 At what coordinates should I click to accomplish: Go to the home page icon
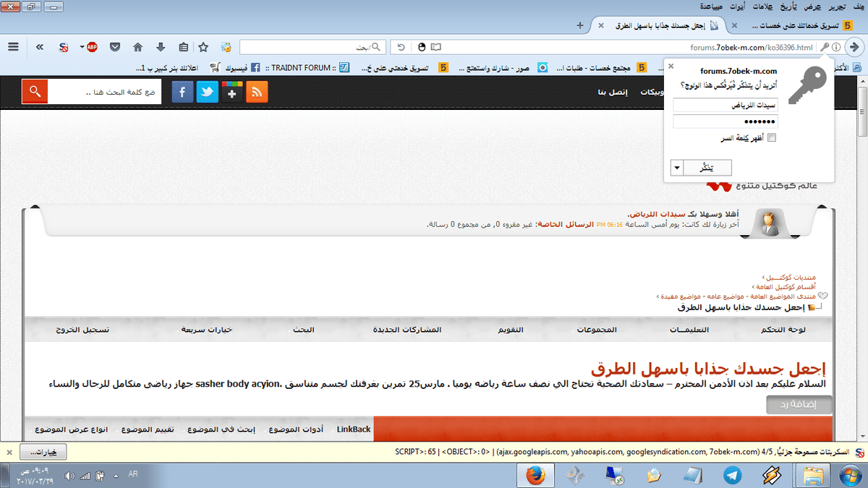(x=137, y=47)
